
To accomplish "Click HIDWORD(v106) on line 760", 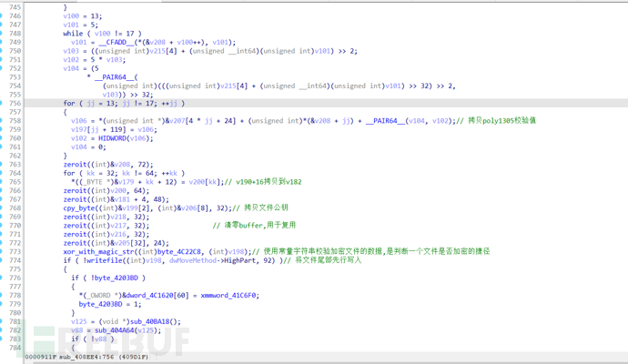I will [124, 138].
